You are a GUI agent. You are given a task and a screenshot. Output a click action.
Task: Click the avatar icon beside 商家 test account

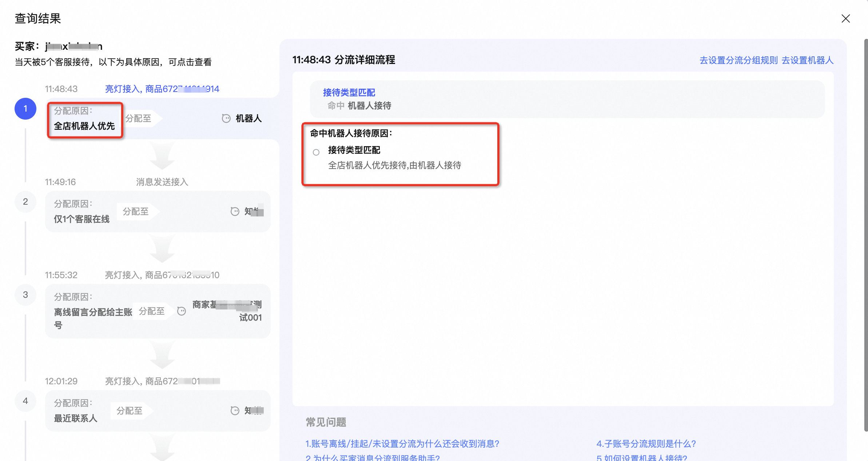coord(182,311)
